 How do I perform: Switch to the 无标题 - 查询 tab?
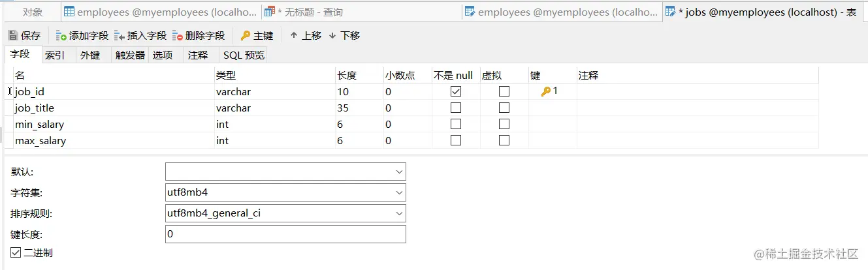pos(361,12)
